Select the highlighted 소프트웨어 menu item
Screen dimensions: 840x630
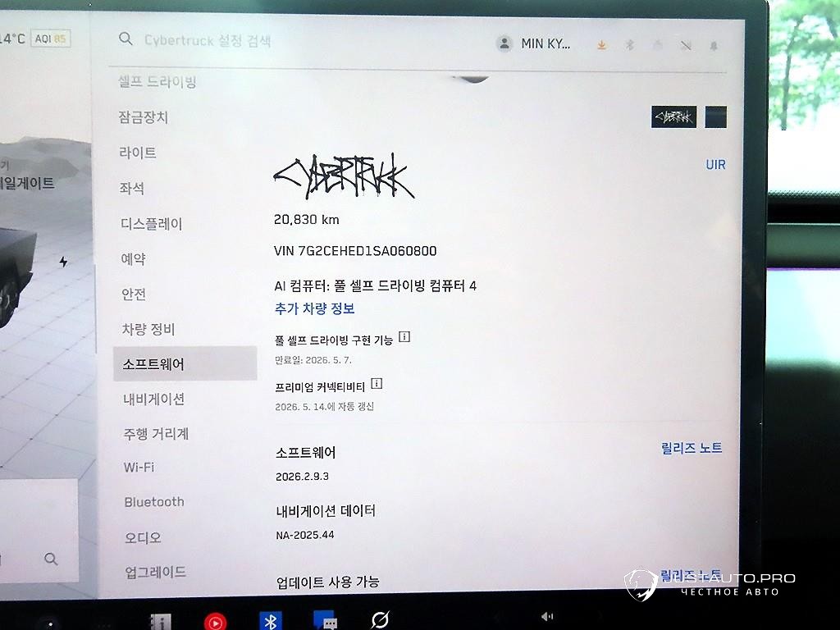point(185,363)
